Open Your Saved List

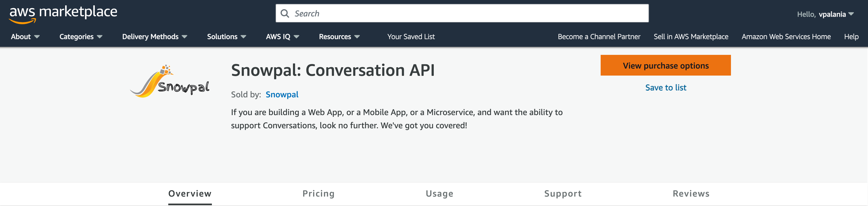(411, 37)
